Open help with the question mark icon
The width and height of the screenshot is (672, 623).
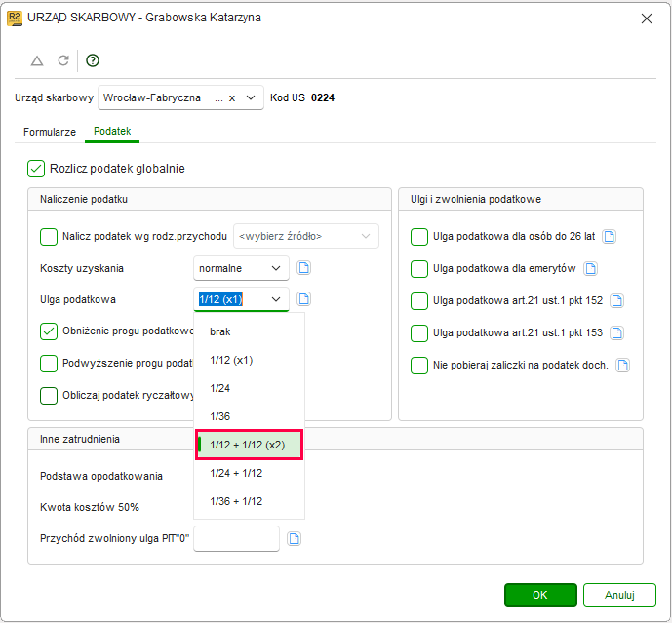pyautogui.click(x=93, y=60)
